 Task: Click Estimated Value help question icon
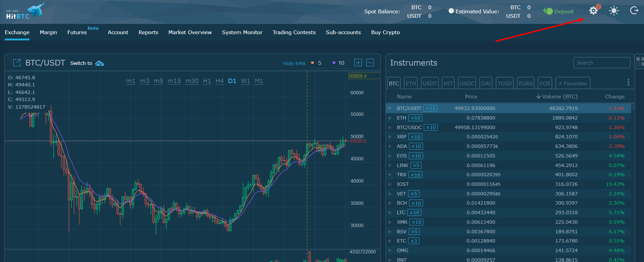[451, 11]
